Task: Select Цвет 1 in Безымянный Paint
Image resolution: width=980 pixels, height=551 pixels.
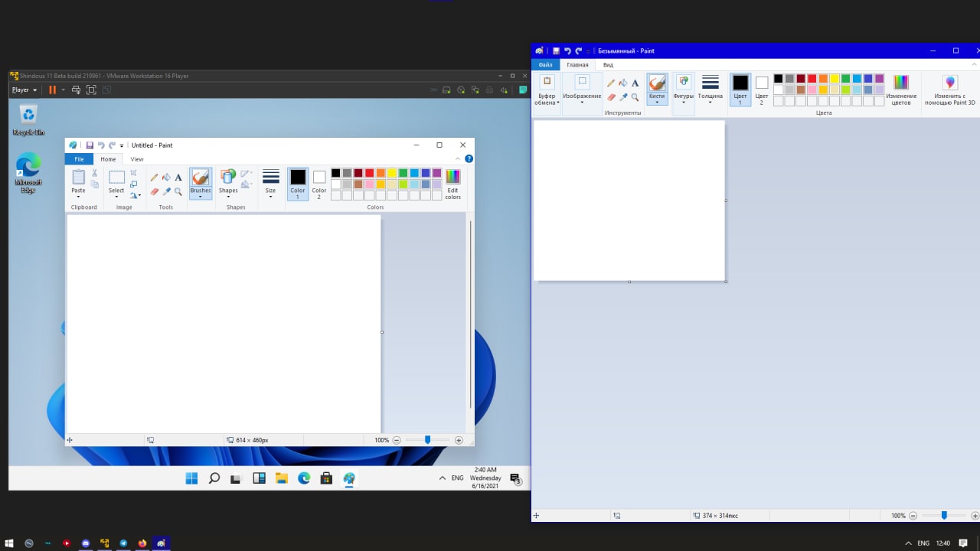Action: tap(740, 90)
